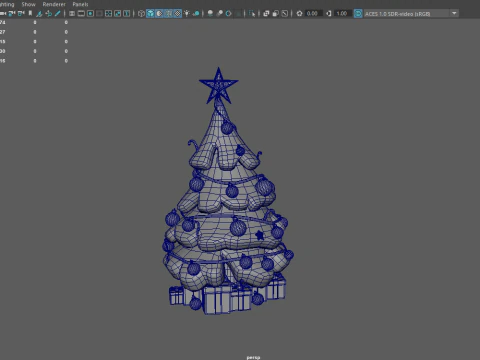Screen dimensions: 480x360
Task: Click the Gamma reset icon
Action: tap(329, 13)
